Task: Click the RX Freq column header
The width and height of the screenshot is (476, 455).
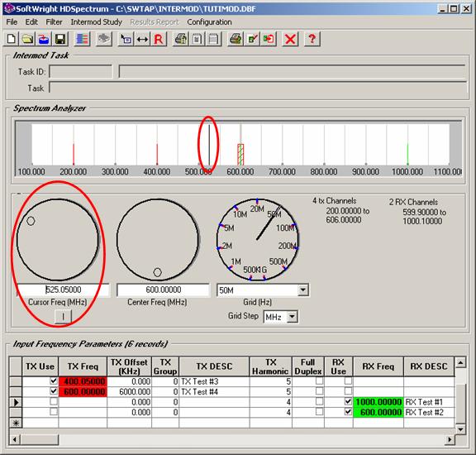Action: (x=378, y=366)
